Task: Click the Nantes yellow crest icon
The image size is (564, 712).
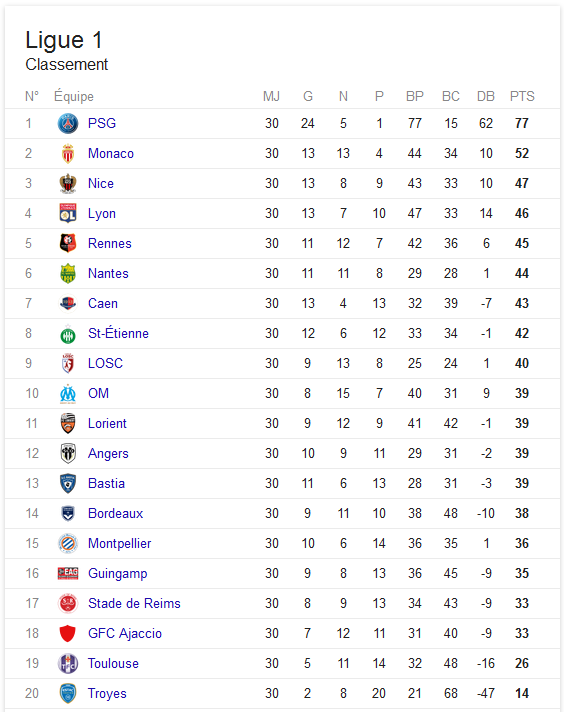Action: [x=68, y=273]
